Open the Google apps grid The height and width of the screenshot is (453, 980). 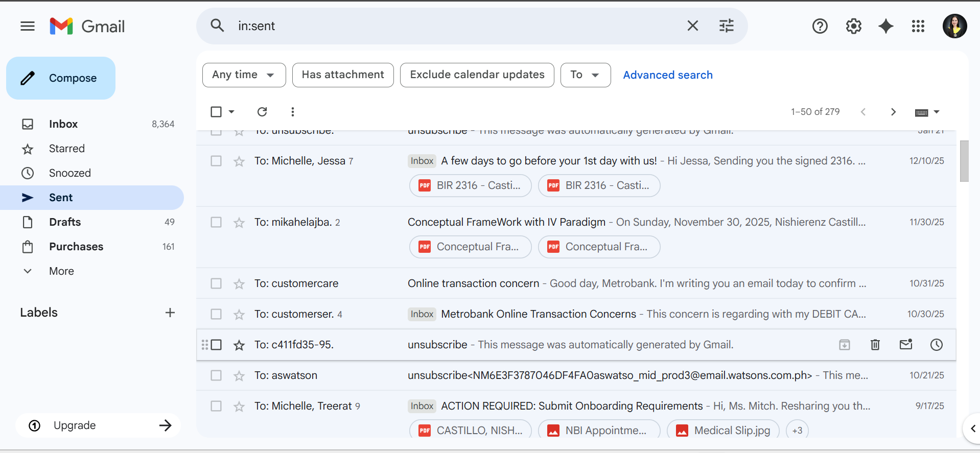tap(918, 26)
